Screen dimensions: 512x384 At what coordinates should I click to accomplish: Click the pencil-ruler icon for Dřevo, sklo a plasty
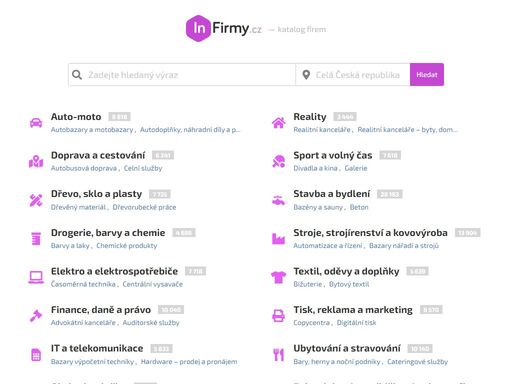(x=36, y=200)
